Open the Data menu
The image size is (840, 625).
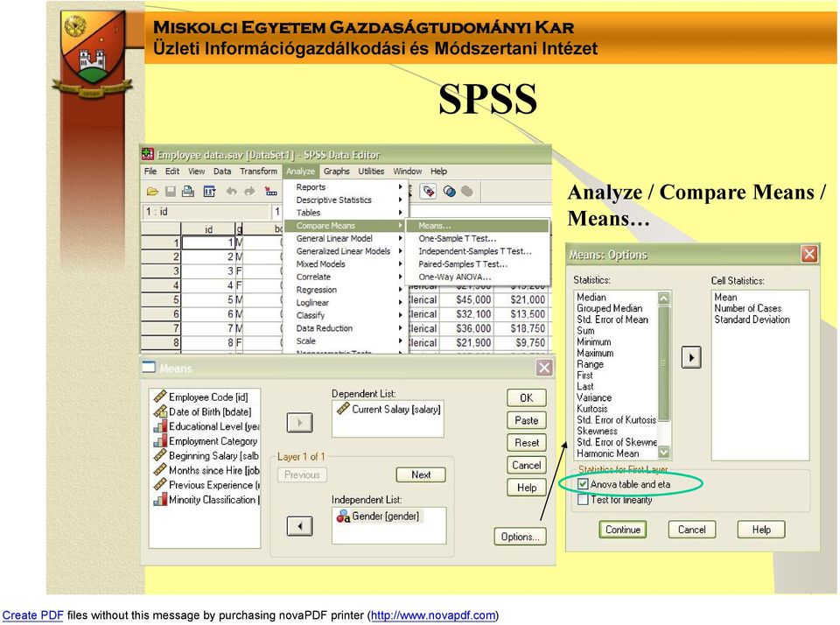click(222, 172)
